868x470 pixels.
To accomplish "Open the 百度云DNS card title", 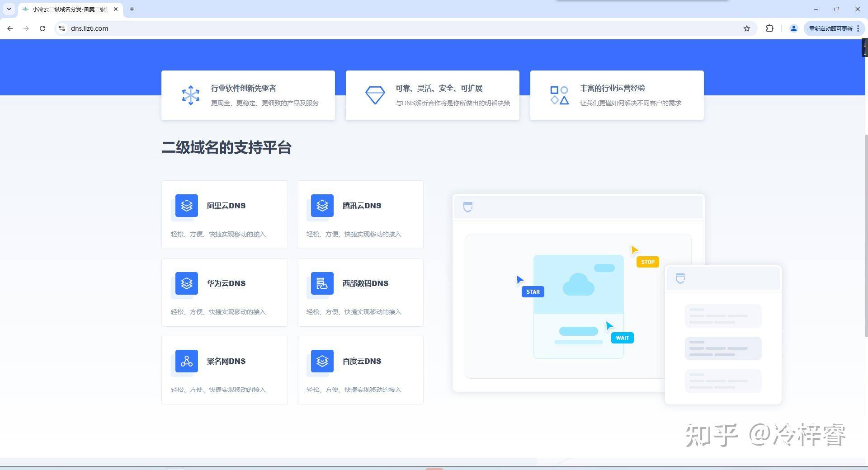I will coord(362,361).
